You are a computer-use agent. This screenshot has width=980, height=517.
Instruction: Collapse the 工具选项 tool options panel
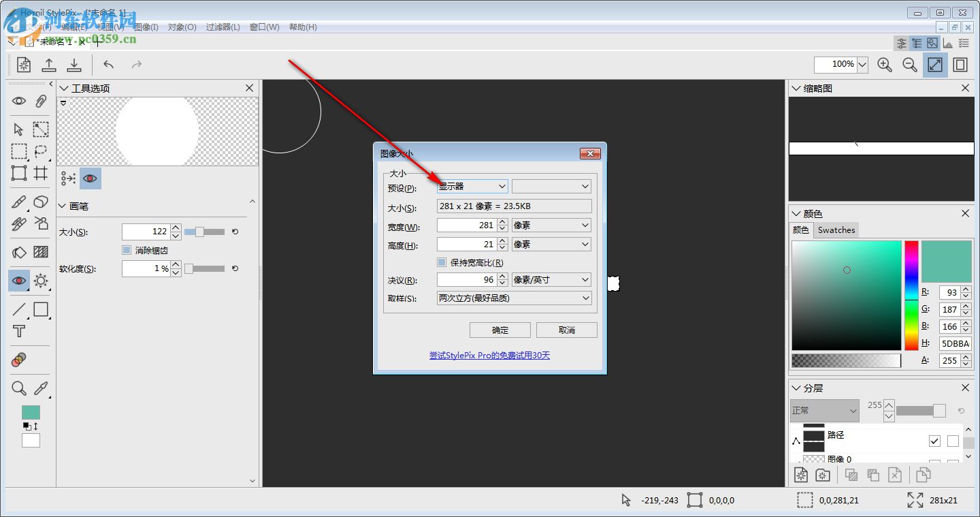tap(63, 89)
